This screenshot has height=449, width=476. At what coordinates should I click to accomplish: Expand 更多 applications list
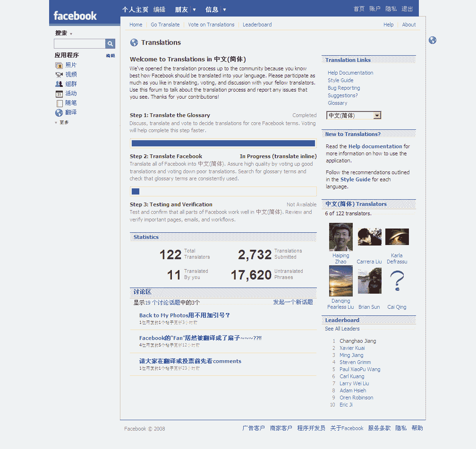tap(62, 122)
